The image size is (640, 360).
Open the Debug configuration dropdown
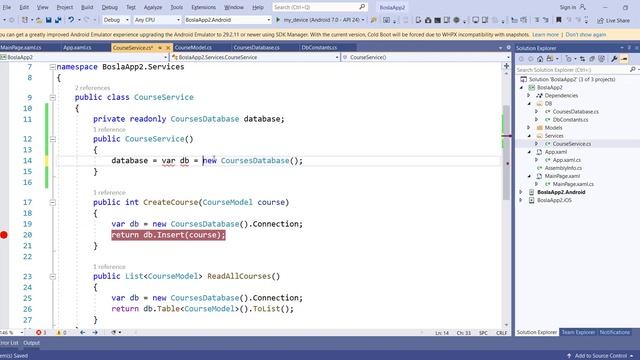coord(127,20)
